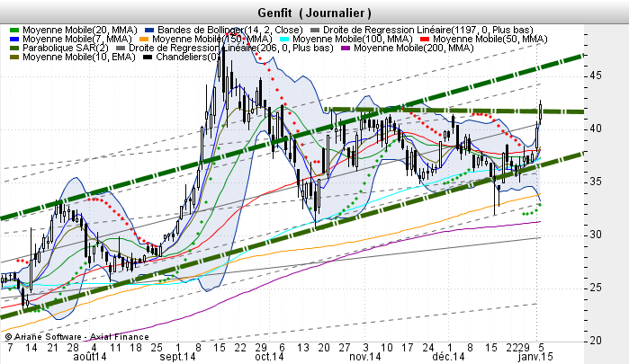Click the 'Moyenne Mobile(100, MMA)' legend label
Image resolution: width=629 pixels, height=364 pixels.
point(353,40)
